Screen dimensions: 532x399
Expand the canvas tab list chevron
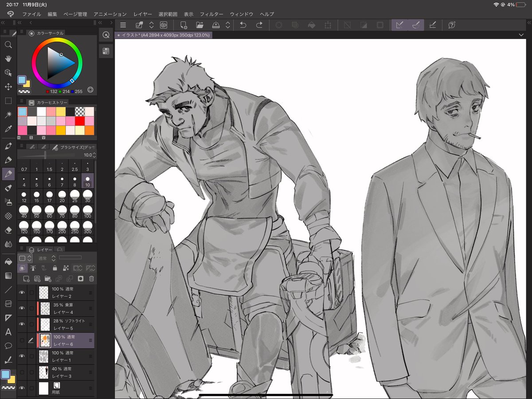pyautogui.click(x=521, y=35)
